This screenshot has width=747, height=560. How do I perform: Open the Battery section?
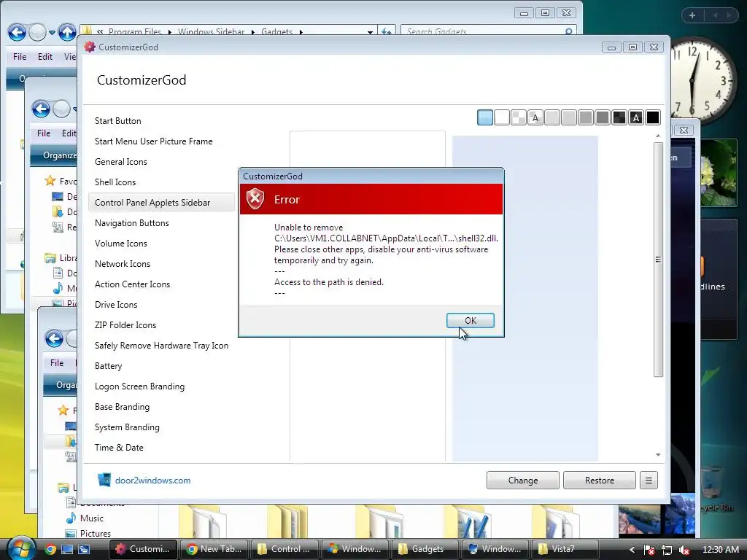108,366
